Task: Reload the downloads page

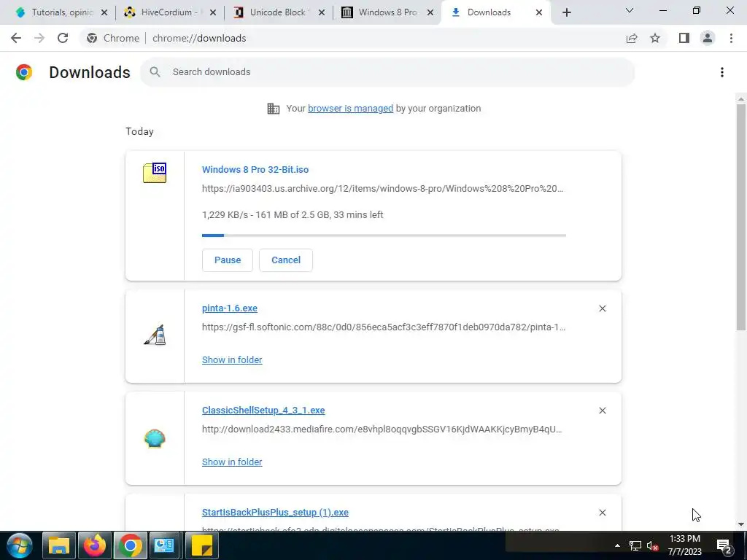Action: coord(63,38)
